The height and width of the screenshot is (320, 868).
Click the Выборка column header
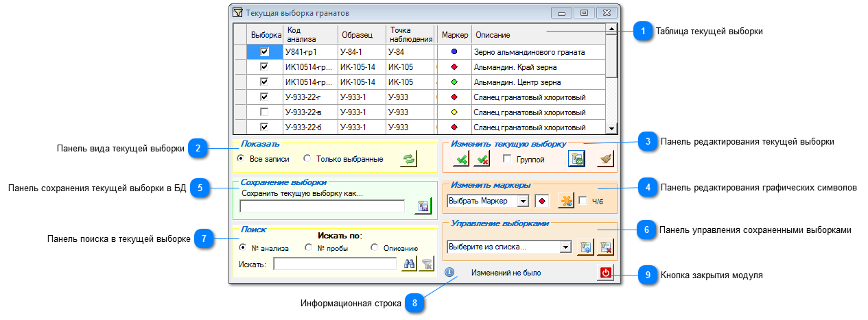click(266, 34)
